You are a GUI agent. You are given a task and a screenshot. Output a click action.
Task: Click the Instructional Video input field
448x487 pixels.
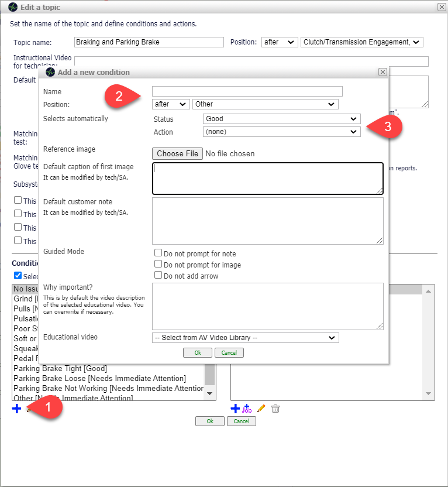pos(251,61)
